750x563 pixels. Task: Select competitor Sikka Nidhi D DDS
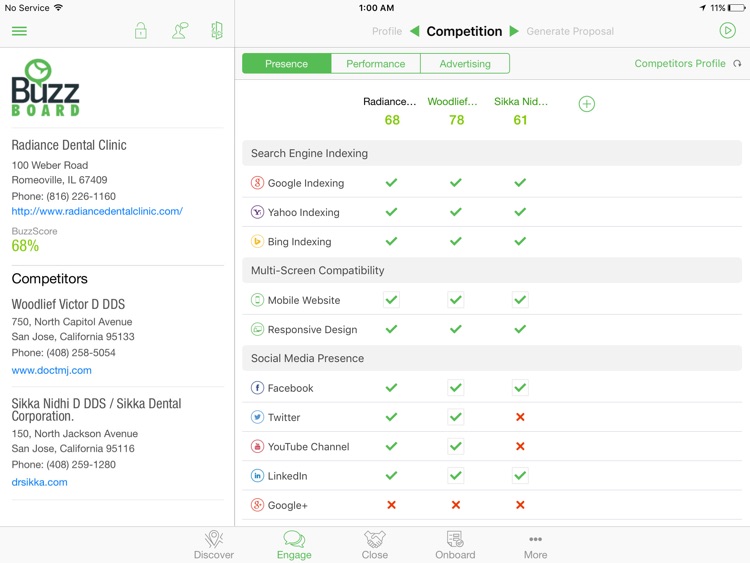96,410
